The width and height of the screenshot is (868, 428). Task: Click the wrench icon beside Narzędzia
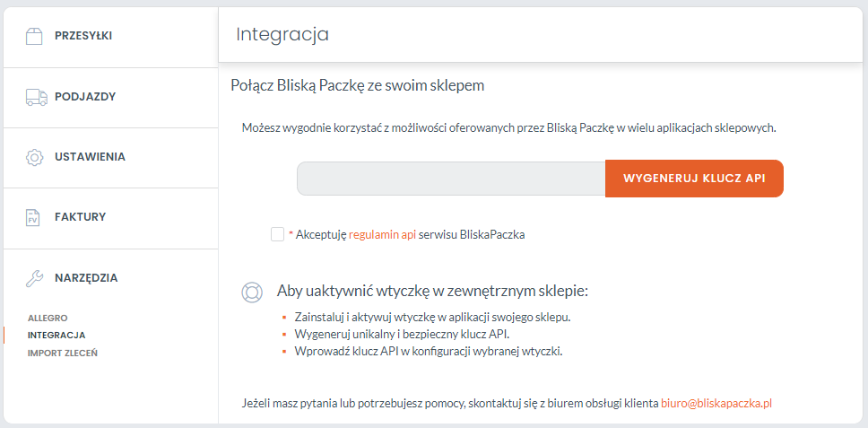coord(34,278)
